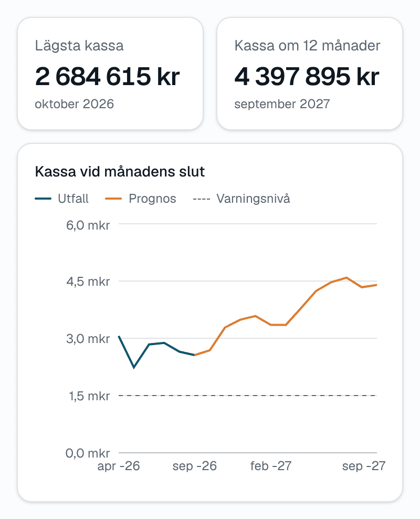Click the "sep -27" x-axis label

point(364,466)
